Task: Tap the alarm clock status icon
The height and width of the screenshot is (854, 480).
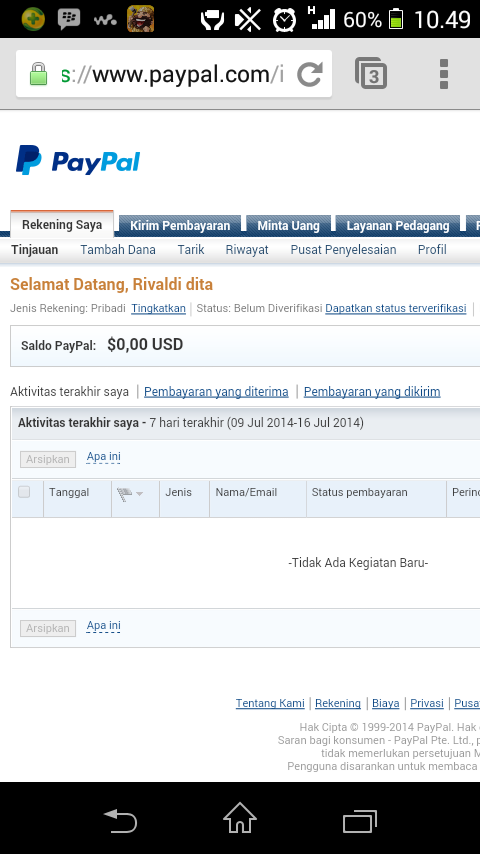Action: coord(284,20)
